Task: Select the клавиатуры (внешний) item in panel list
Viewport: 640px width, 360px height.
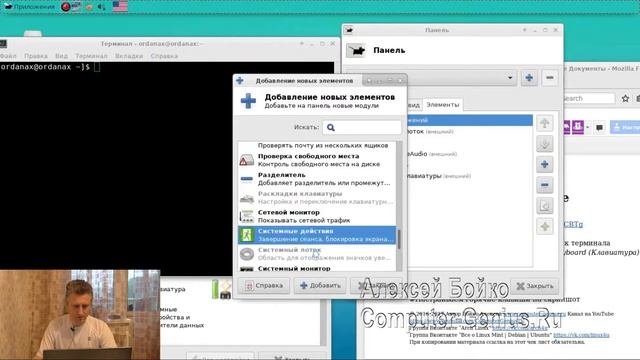Action: click(x=470, y=176)
